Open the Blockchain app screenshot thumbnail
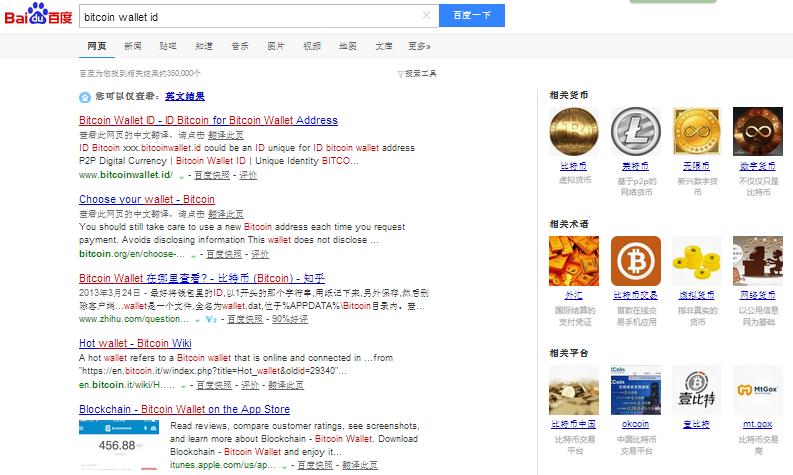The width and height of the screenshot is (793, 475). 119,445
